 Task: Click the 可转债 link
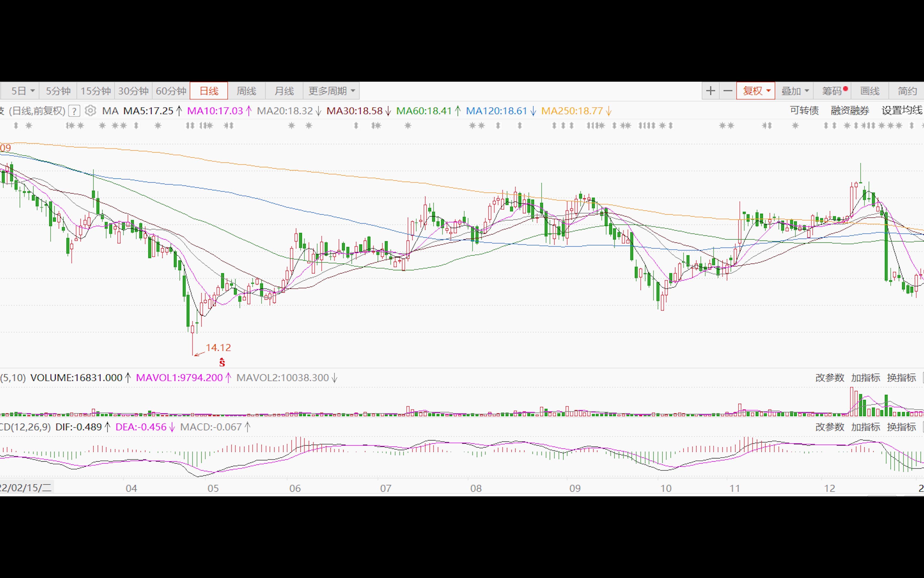[804, 111]
